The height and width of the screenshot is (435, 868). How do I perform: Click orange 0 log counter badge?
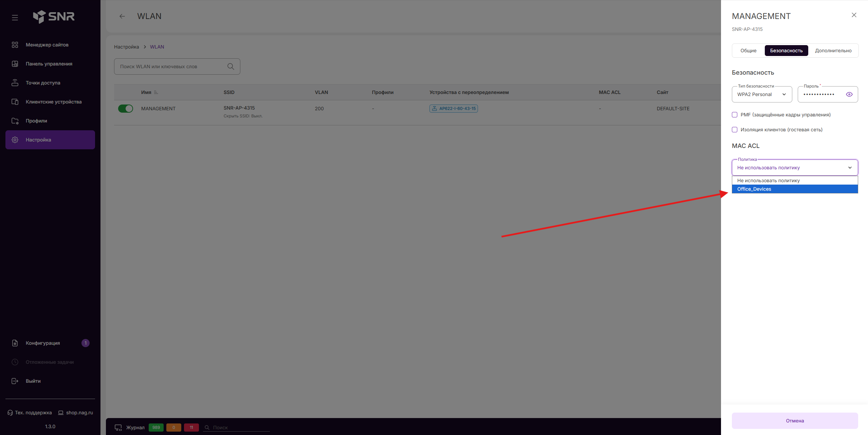[x=174, y=428]
